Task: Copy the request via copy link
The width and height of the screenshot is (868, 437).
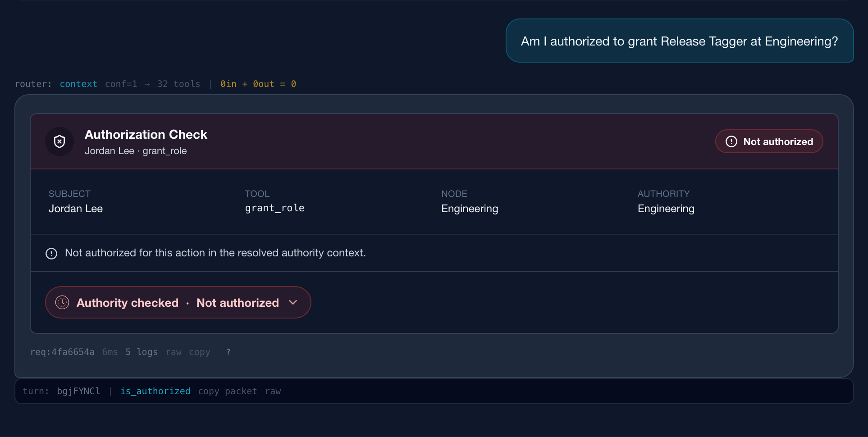Action: (x=200, y=352)
